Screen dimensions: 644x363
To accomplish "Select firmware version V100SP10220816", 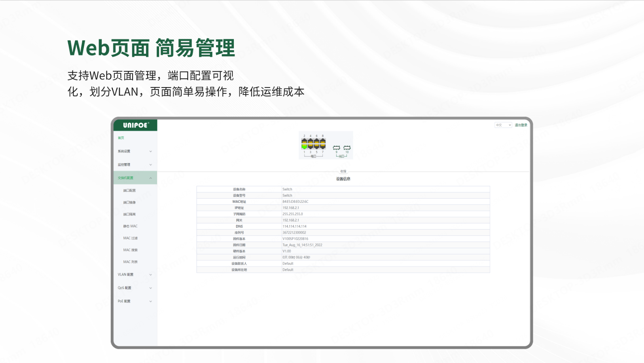I will coord(295,239).
